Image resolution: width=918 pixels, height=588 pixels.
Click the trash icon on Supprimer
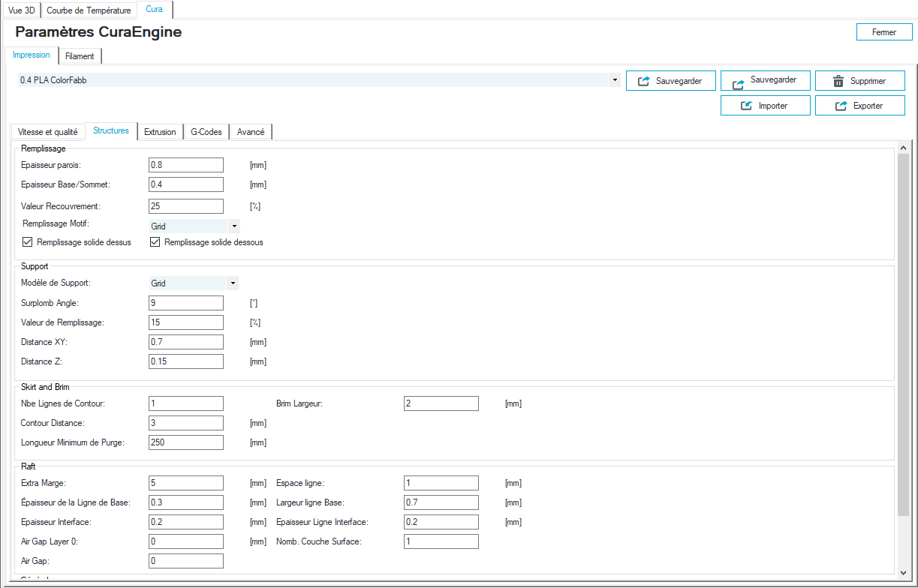click(x=839, y=81)
